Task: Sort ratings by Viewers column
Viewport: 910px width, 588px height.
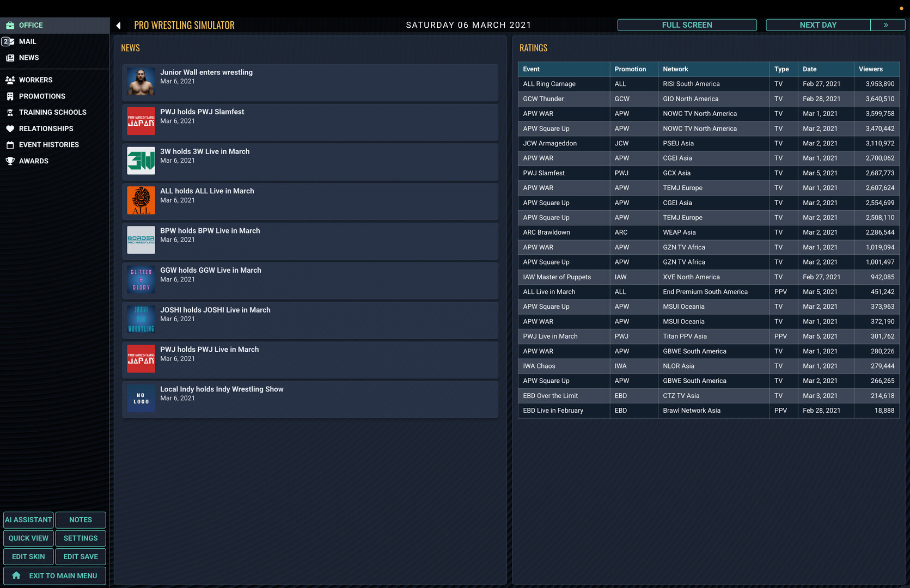Action: (x=870, y=69)
